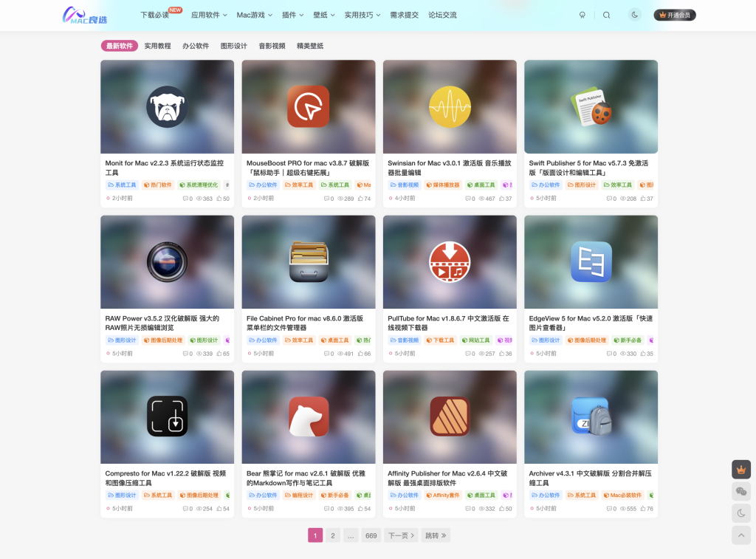Click the search magnifier icon in header

click(606, 15)
